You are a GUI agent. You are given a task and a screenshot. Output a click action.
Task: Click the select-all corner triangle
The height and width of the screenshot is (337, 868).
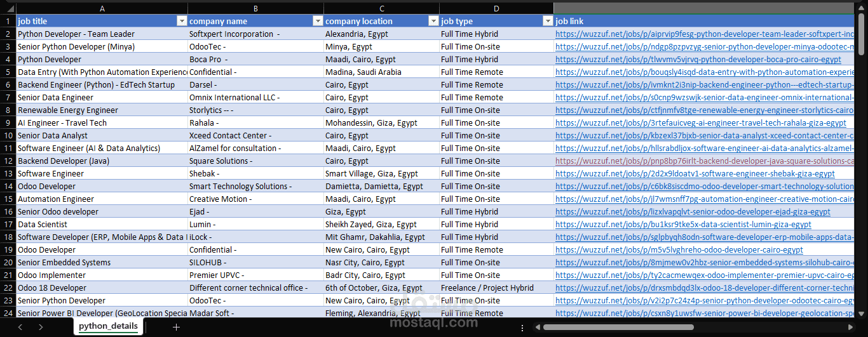[8, 8]
